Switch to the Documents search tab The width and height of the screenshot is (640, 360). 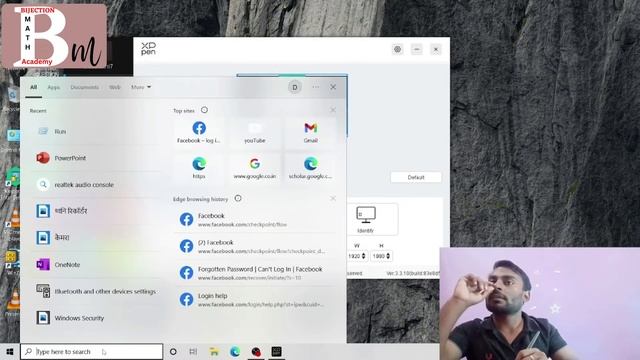tap(84, 87)
